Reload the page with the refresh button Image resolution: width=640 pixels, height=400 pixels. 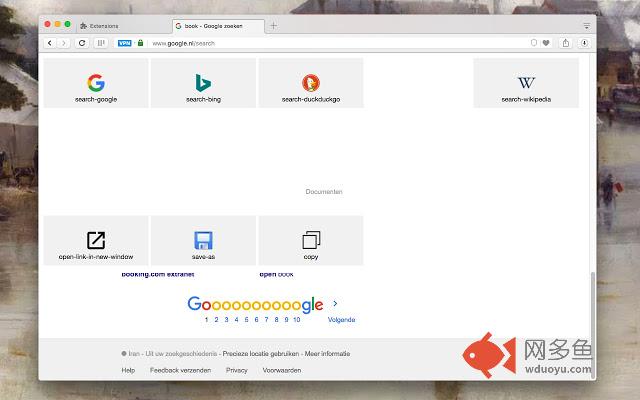point(82,43)
